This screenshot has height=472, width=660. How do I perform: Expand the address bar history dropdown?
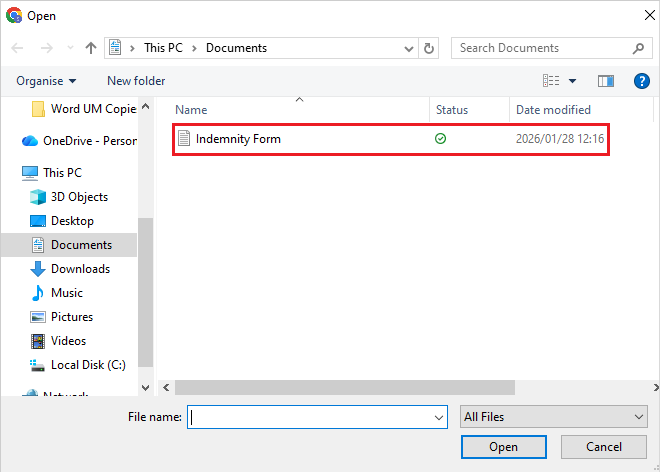pyautogui.click(x=408, y=48)
